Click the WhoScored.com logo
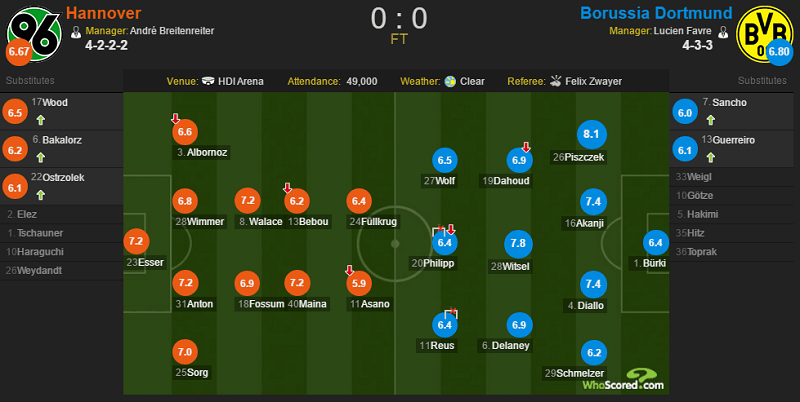This screenshot has width=800, height=402. pyautogui.click(x=623, y=380)
